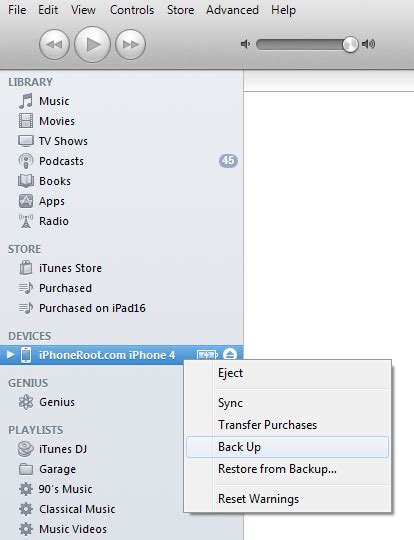This screenshot has height=540, width=414.
Task: Select the Purchased label
Action: [x=65, y=288]
